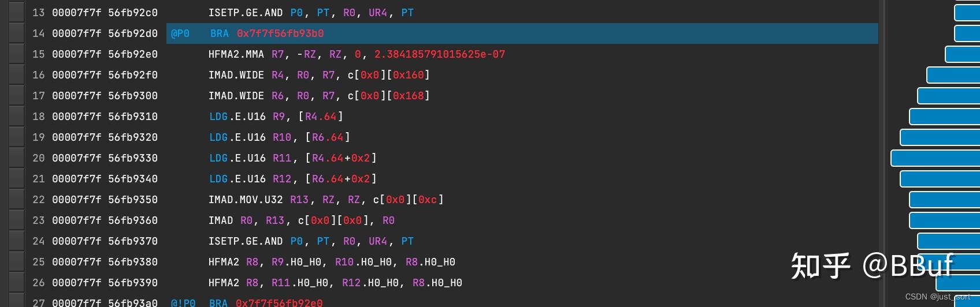Viewport: 980px width, 307px height.
Task: Select line 15 HFMA2.MMA instruction
Action: click(x=236, y=54)
